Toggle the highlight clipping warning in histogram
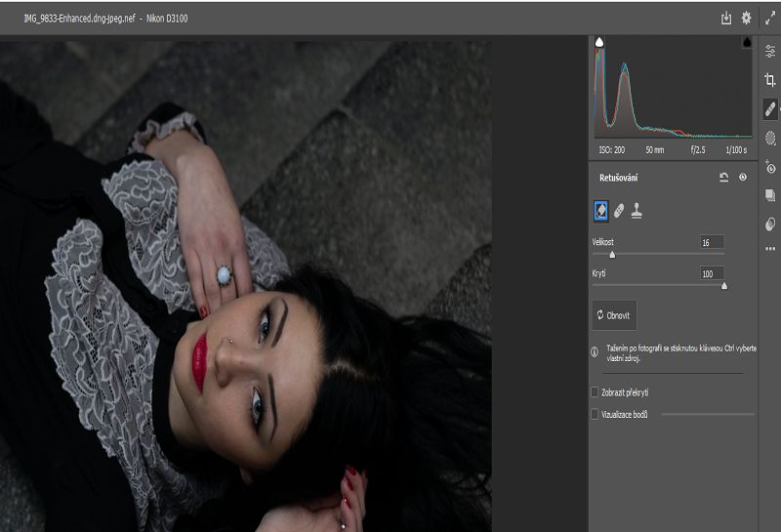Viewport: 781px width, 532px height. tap(745, 43)
